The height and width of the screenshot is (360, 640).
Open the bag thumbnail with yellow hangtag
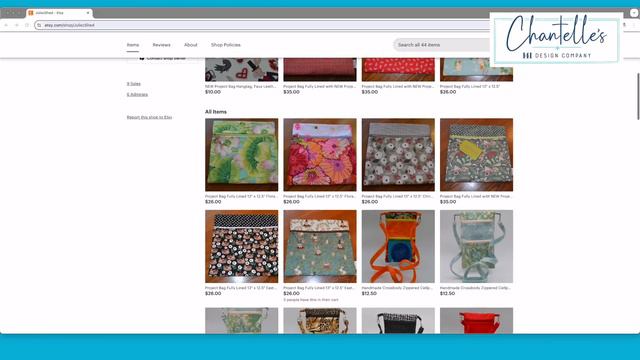coord(476,155)
